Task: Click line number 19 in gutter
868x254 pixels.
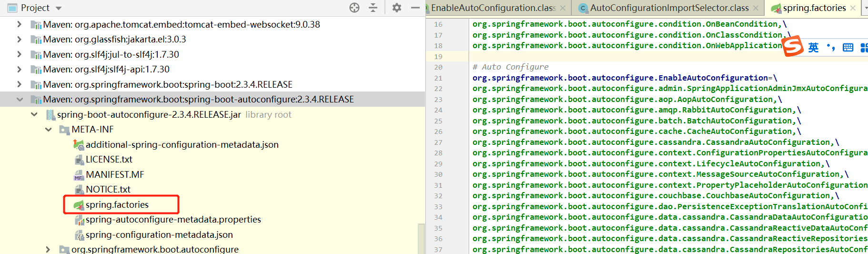Action: click(x=438, y=56)
